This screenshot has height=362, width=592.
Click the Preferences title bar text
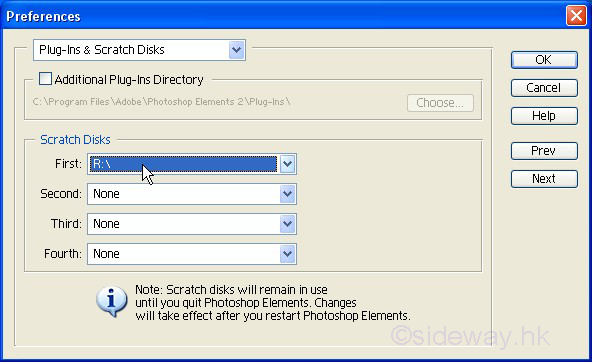43,17
